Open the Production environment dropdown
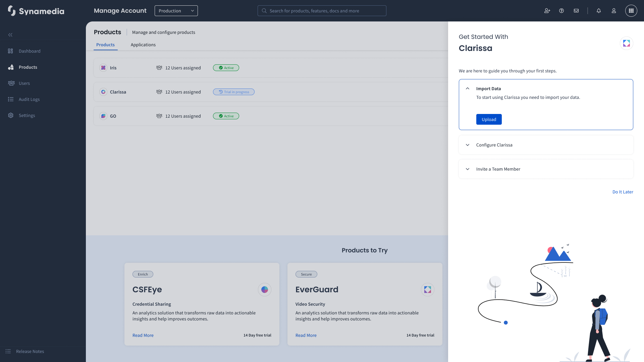The height and width of the screenshot is (362, 644). (176, 11)
